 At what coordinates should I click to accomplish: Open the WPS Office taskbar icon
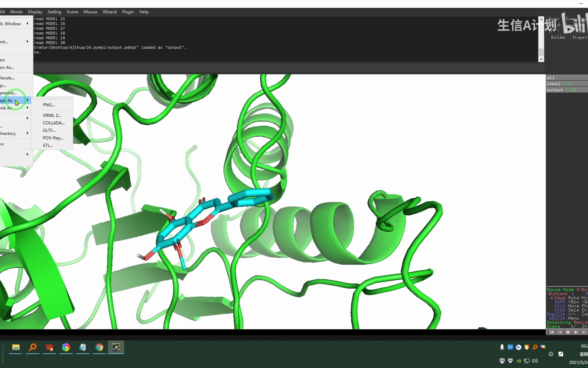click(49, 347)
